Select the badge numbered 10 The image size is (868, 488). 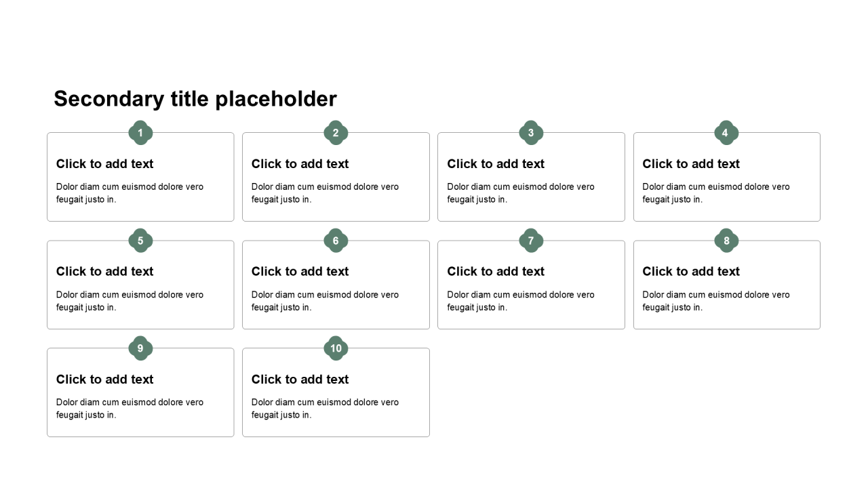(336, 348)
